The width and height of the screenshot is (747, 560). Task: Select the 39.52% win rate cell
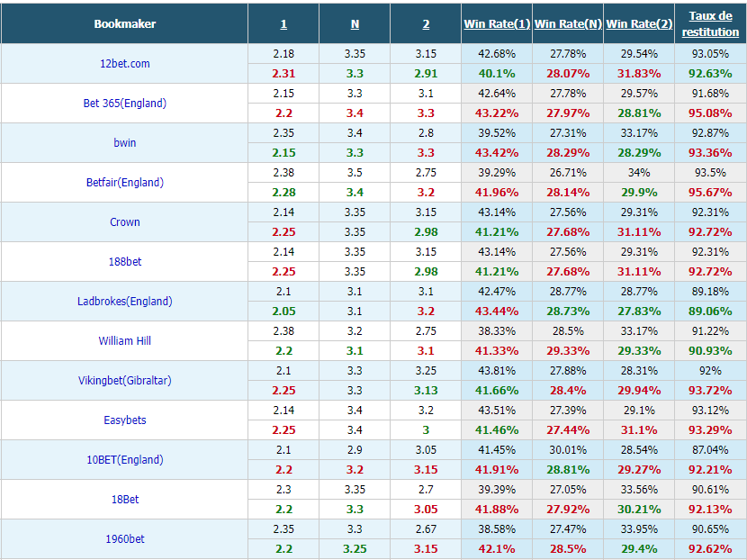497,132
